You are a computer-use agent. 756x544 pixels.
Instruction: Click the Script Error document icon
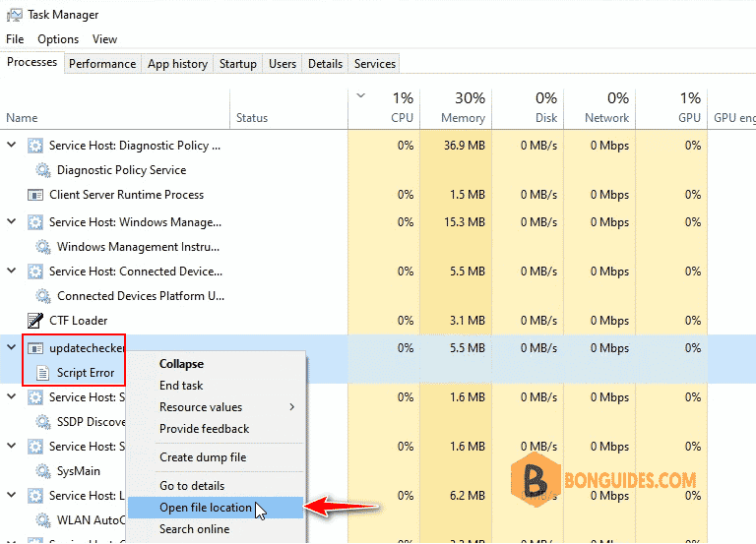pos(43,373)
